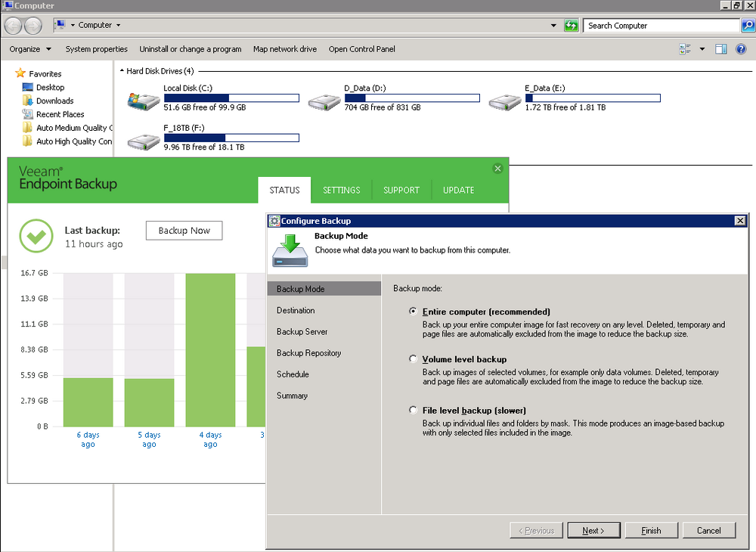The width and height of the screenshot is (756, 552).
Task: Click the Auto Medium Quality folder icon
Action: click(27, 128)
